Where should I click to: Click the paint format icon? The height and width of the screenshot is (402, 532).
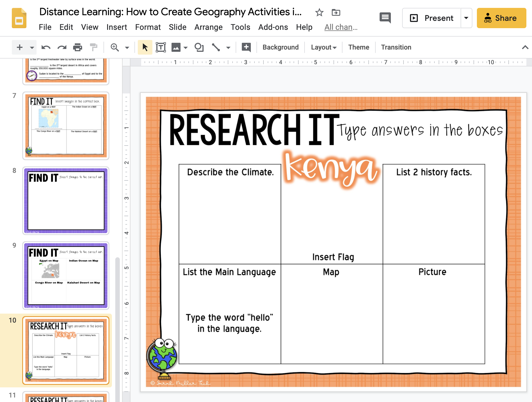pyautogui.click(x=93, y=47)
